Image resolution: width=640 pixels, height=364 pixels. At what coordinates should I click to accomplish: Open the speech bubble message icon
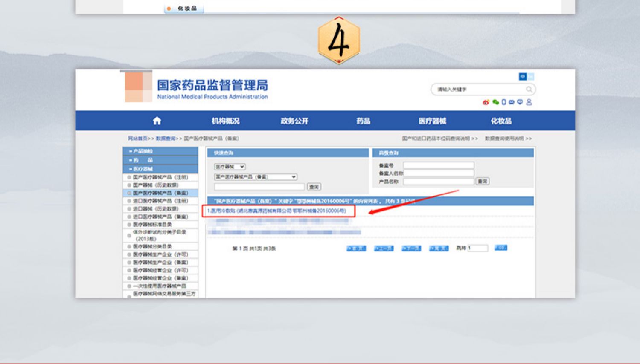click(x=520, y=102)
